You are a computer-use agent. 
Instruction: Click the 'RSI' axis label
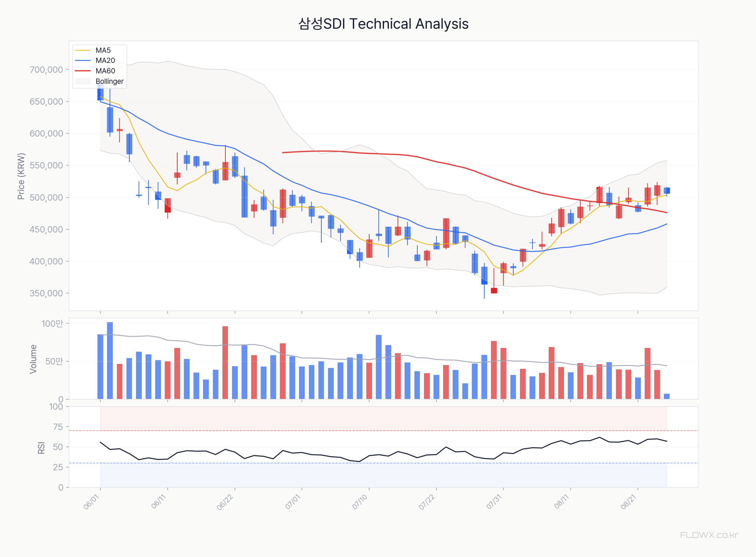tap(41, 448)
